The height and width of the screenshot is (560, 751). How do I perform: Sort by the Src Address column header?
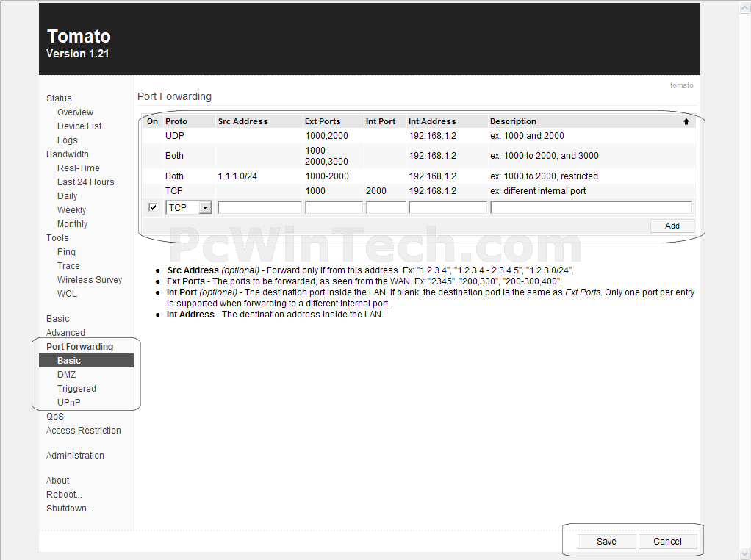(x=242, y=122)
